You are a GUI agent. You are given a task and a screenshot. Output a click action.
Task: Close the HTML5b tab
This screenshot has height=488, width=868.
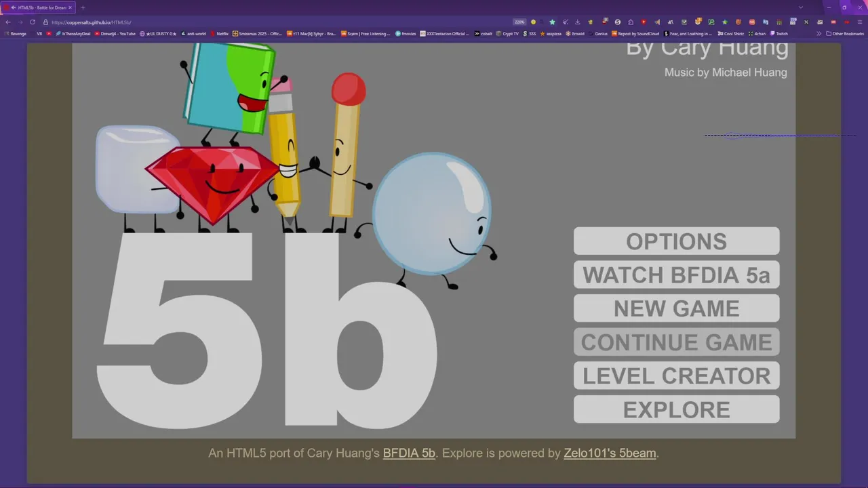pos(70,7)
